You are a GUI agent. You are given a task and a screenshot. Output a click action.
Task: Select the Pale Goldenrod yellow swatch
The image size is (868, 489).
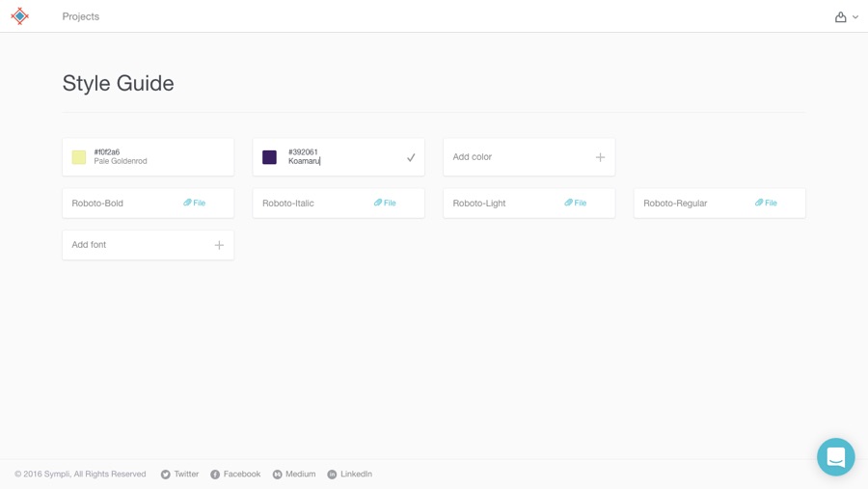[x=79, y=157]
